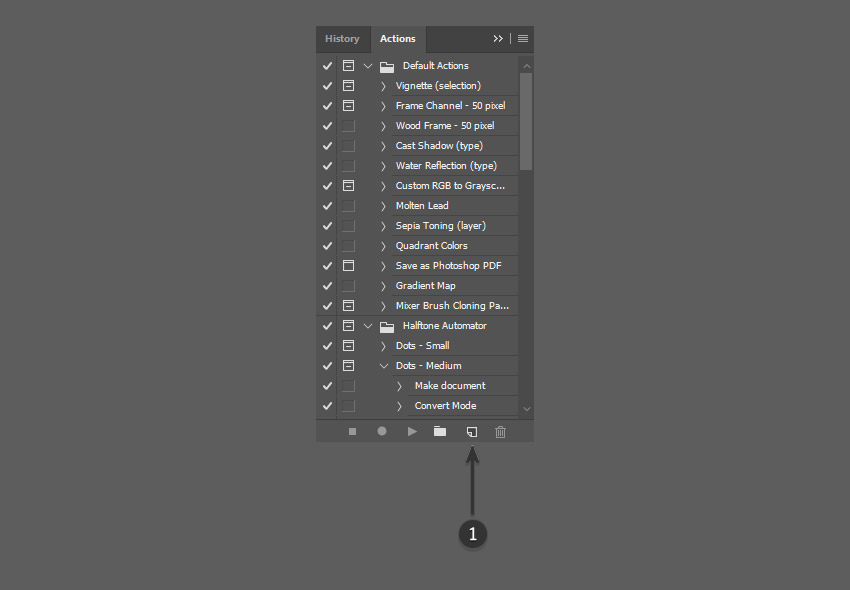Screen dimensions: 850x590
Task: Delete action using the trash icon
Action: click(x=500, y=432)
